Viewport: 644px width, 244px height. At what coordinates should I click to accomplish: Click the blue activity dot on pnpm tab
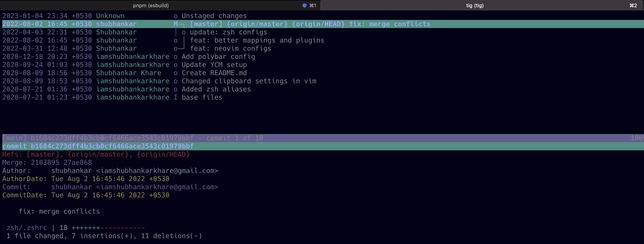tap(304, 5)
